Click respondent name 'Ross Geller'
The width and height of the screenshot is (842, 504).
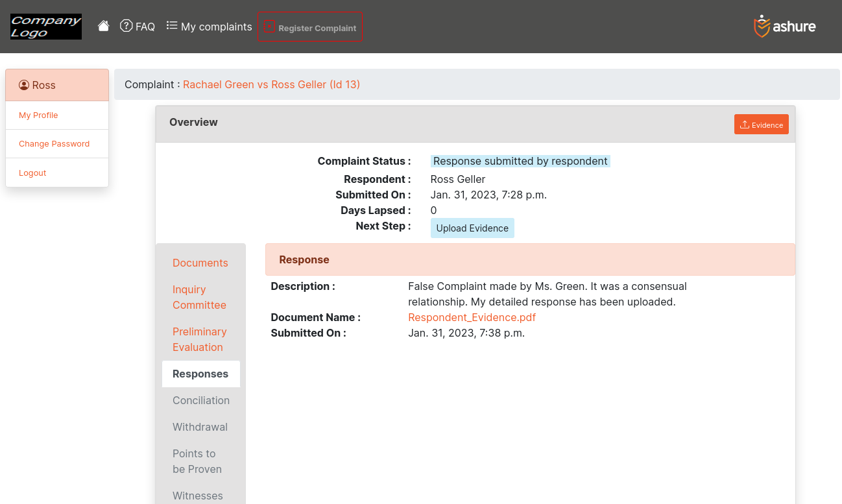pos(458,179)
